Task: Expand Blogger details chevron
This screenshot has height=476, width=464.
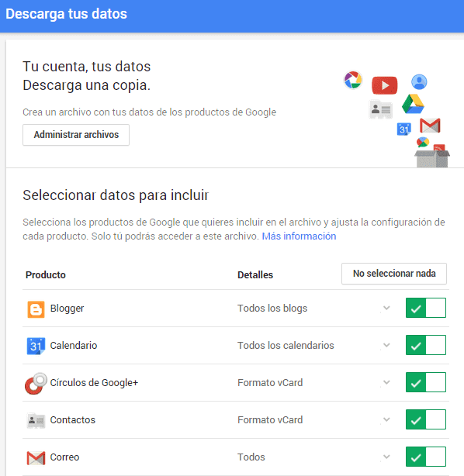Action: pyautogui.click(x=386, y=308)
